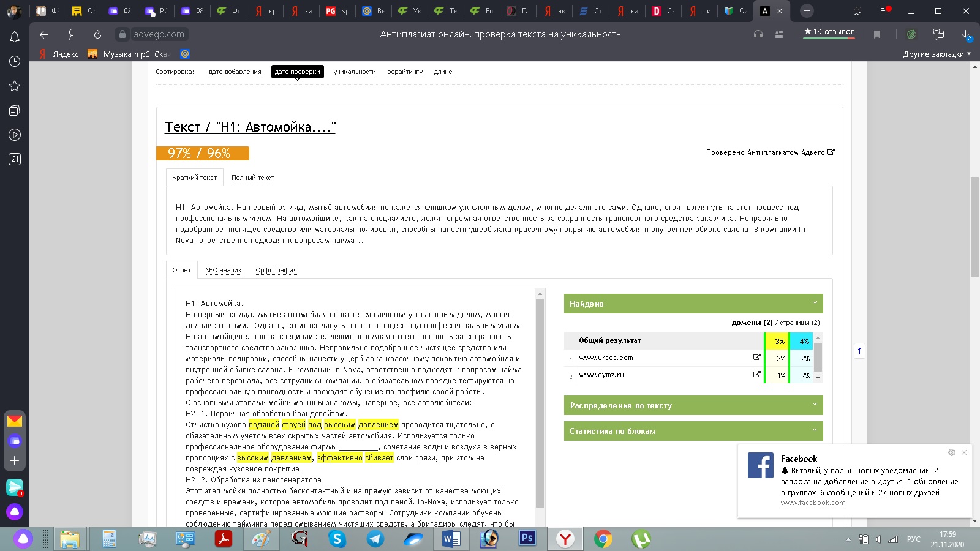Image resolution: width=980 pixels, height=551 pixels.
Task: Open the extensions icon in address bar
Action: (x=938, y=34)
